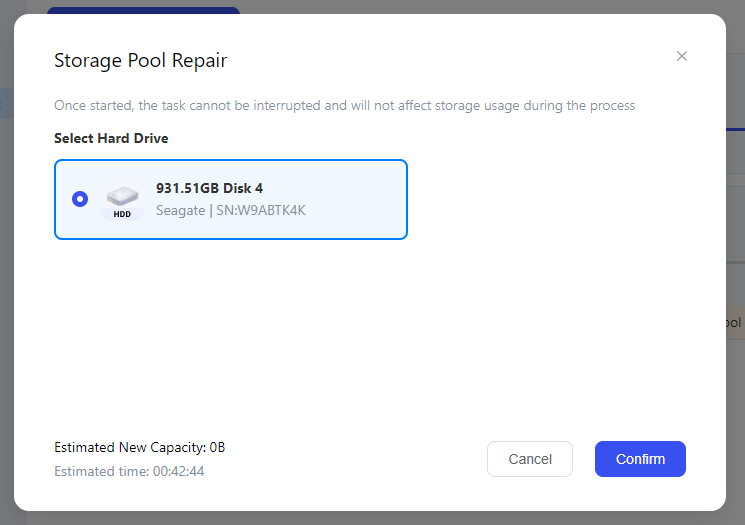Click the Estimated time 00:42:44 text

129,471
